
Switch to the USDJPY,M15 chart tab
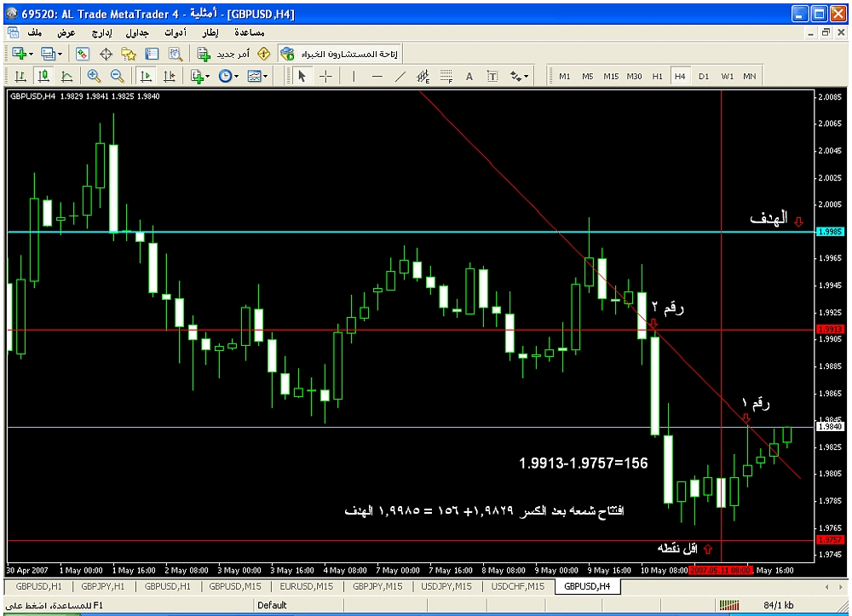tap(446, 586)
